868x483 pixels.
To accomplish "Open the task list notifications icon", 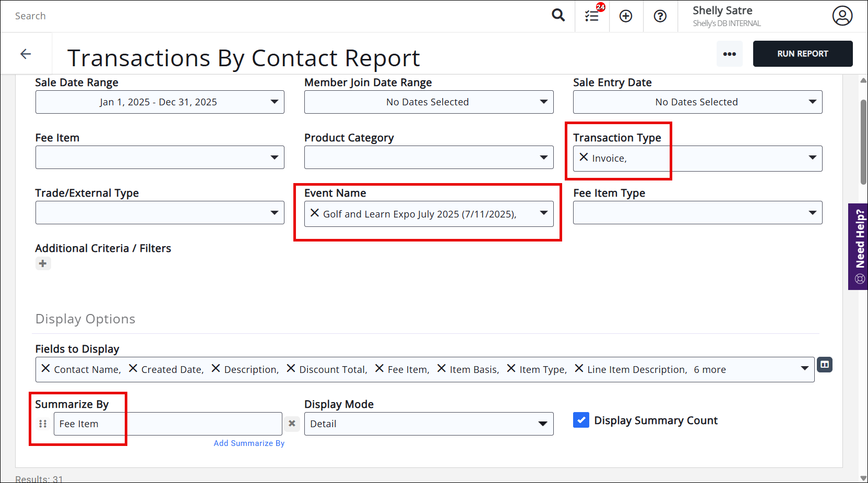I will [x=592, y=16].
